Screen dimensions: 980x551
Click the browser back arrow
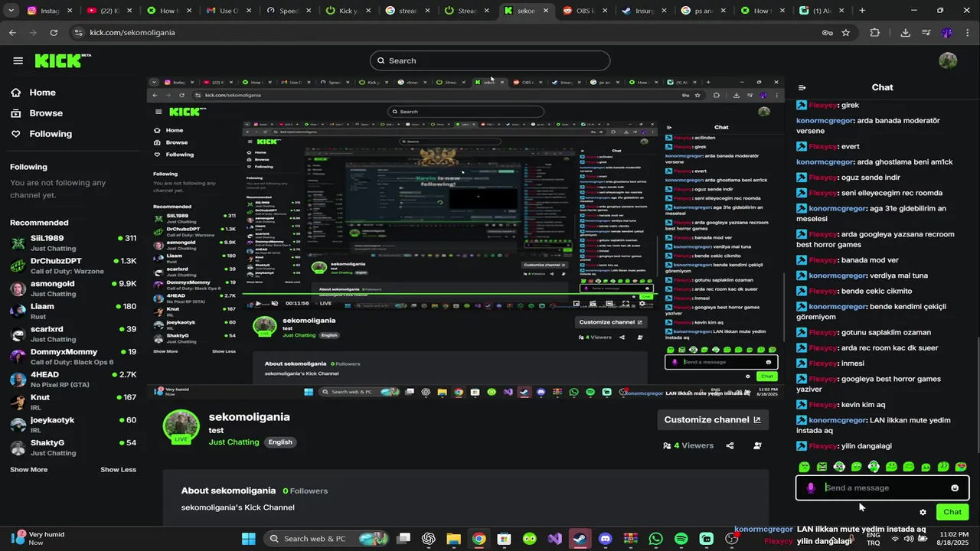12,33
